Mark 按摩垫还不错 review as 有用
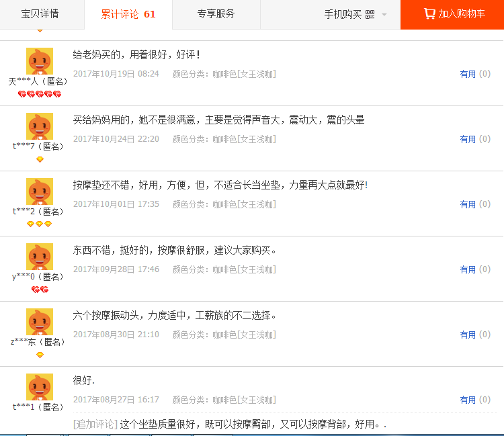Image resolution: width=504 pixels, height=436 pixels. pyautogui.click(x=468, y=205)
